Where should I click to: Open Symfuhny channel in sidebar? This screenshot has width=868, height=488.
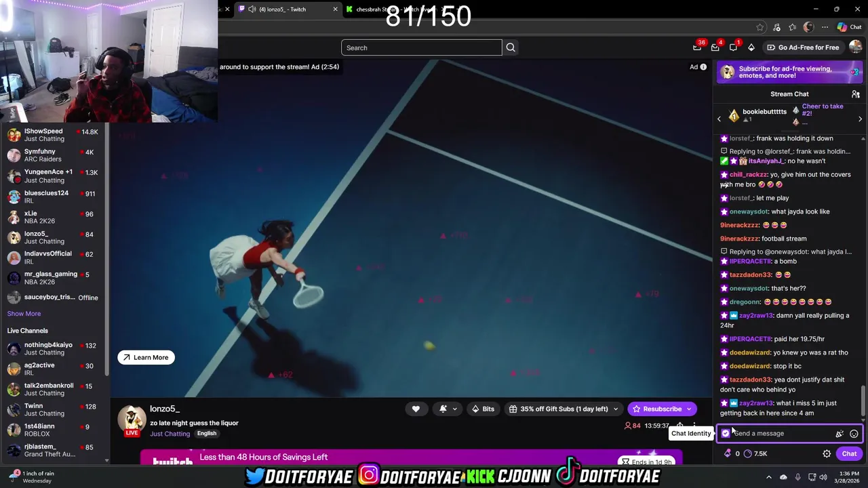coord(53,155)
